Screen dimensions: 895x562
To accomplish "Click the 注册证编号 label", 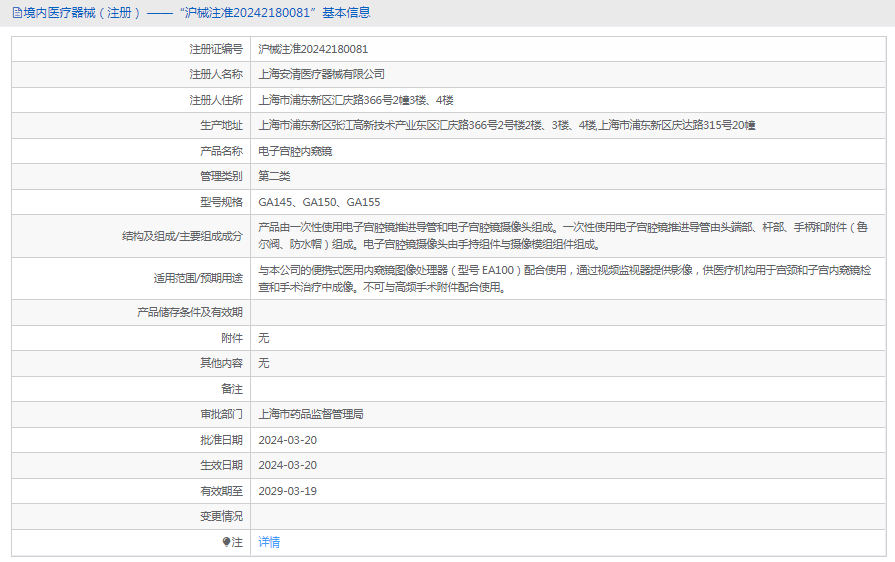I will click(x=216, y=49).
